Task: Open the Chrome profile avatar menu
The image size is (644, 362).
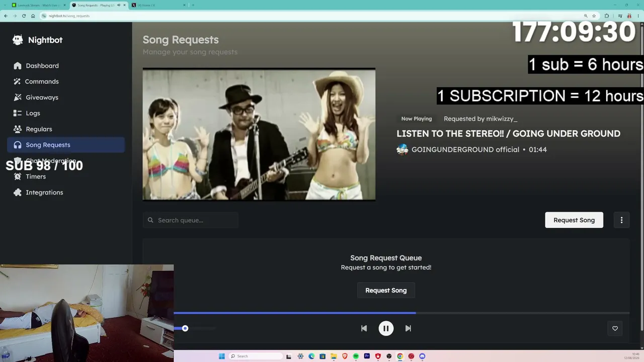Action: [x=629, y=16]
